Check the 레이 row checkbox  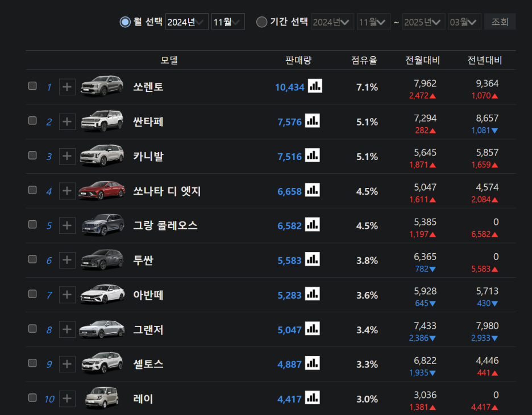(32, 398)
